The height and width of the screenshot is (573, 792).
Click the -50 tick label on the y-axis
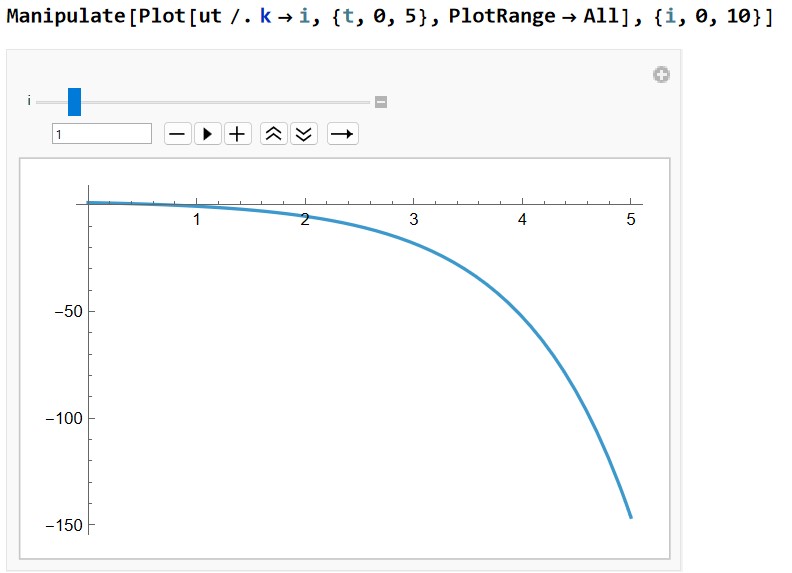[x=68, y=311]
